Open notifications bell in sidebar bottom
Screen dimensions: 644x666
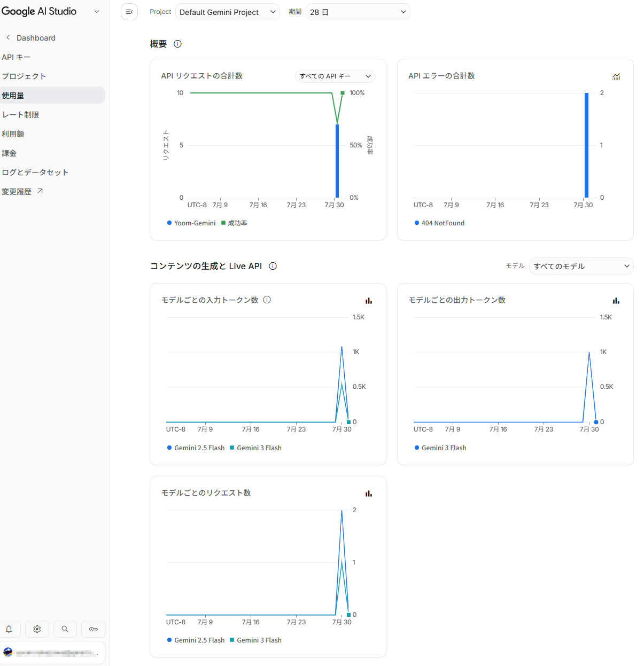tap(9, 629)
